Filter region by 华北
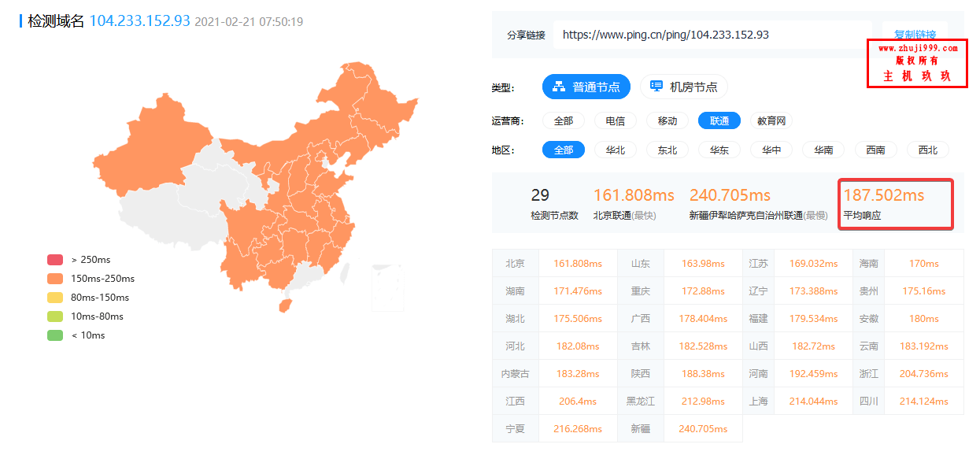Image resolution: width=980 pixels, height=459 pixels. pos(616,150)
